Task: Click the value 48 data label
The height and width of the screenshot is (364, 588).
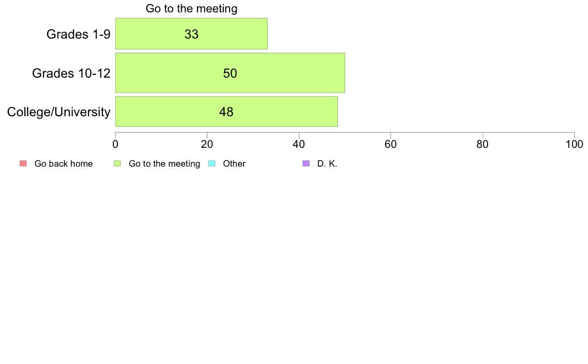Action: (x=226, y=112)
